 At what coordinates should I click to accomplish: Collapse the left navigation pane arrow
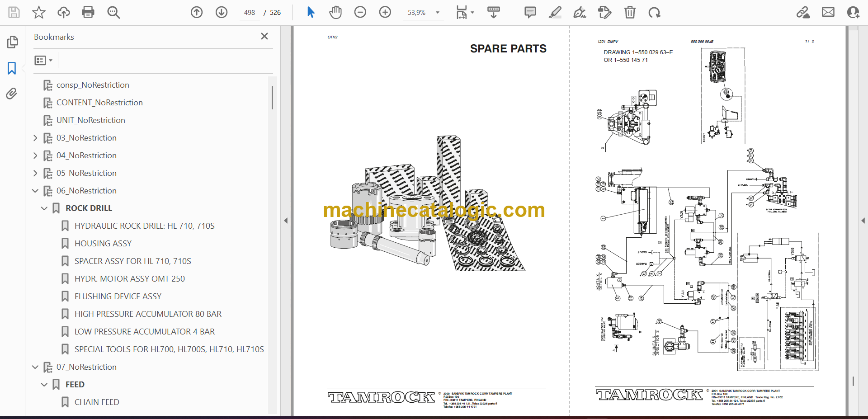pyautogui.click(x=286, y=221)
